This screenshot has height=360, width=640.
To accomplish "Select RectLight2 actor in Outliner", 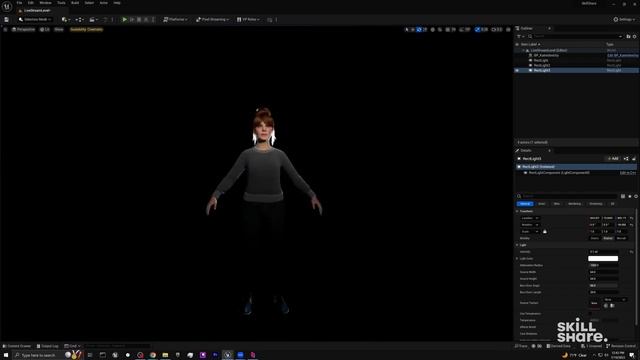I will (x=542, y=65).
